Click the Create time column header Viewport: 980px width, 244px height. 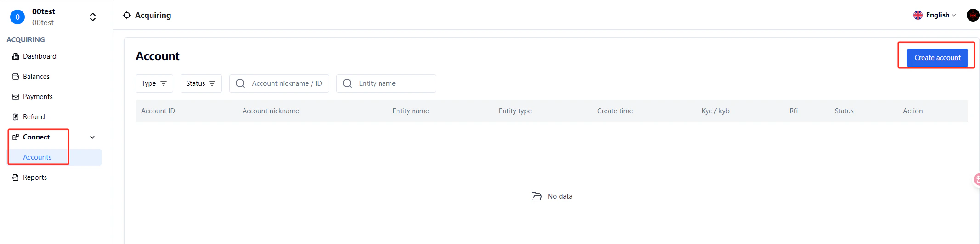(x=615, y=111)
